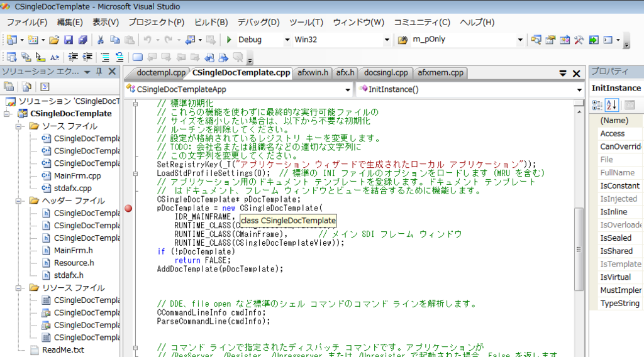The height and width of the screenshot is (357, 644).
Task: Click the Start Page green arrow icon
Action: pyautogui.click(x=594, y=40)
